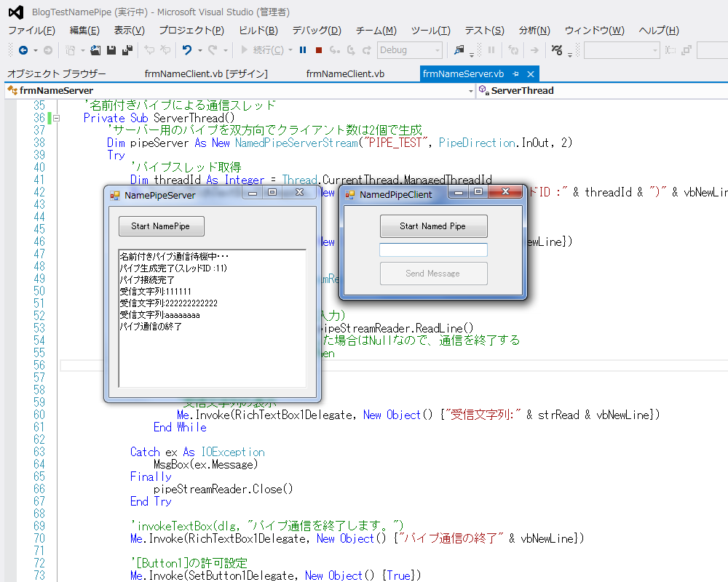Click the 続行(C) continue debugging button
This screenshot has height=582, width=728.
262,49
